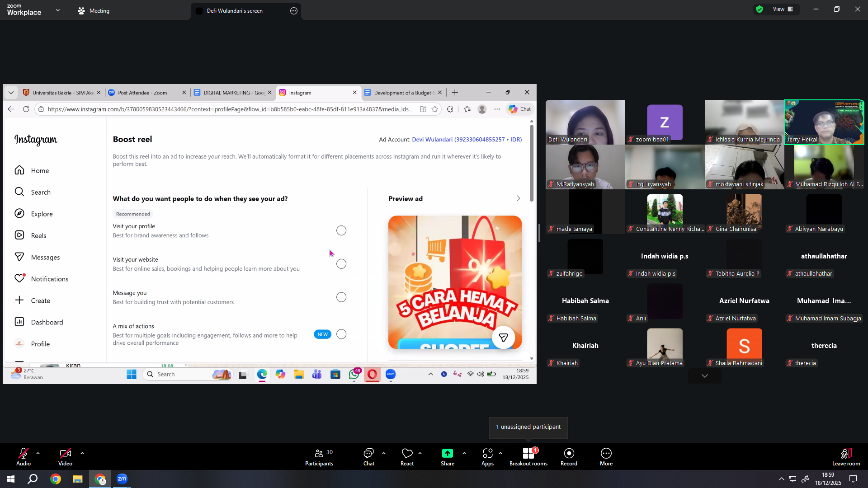Unmute audio in Zoom toolbar
This screenshot has height=488, width=868.
click(x=24, y=456)
